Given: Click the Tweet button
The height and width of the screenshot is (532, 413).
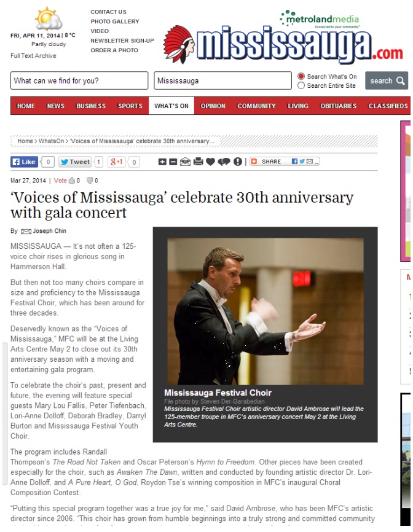Looking at the screenshot, I should pyautogui.click(x=76, y=162).
